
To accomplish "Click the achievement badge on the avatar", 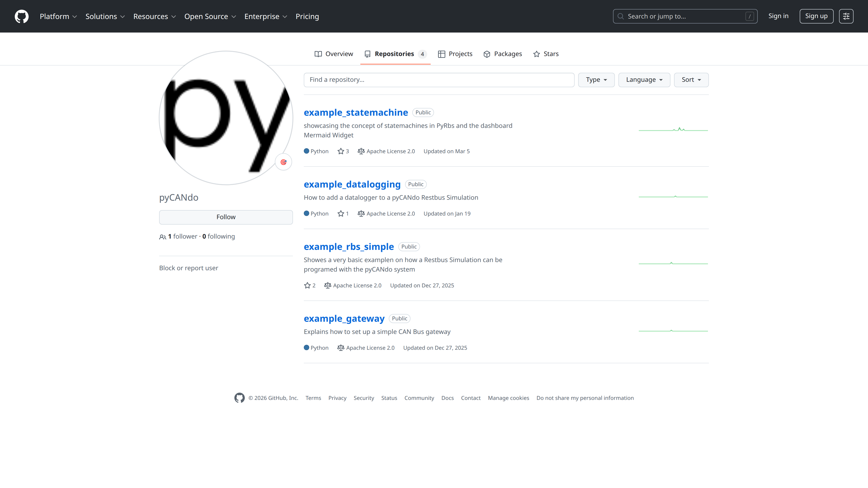I will pos(283,162).
